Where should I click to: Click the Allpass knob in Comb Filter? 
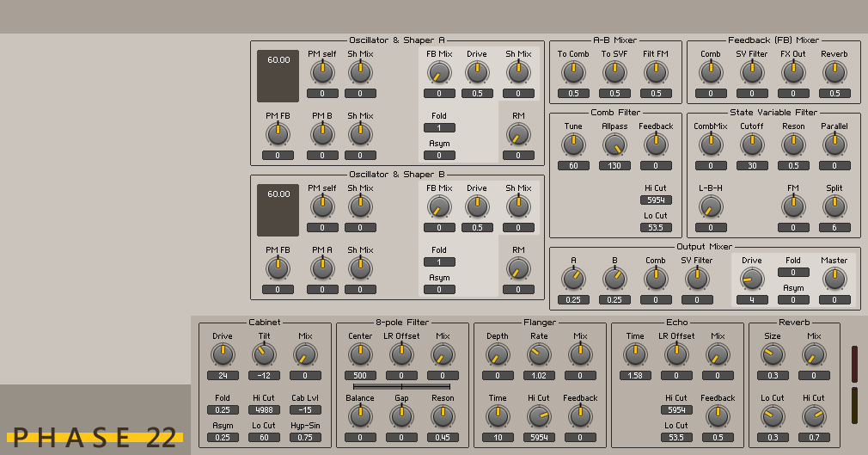[614, 144]
